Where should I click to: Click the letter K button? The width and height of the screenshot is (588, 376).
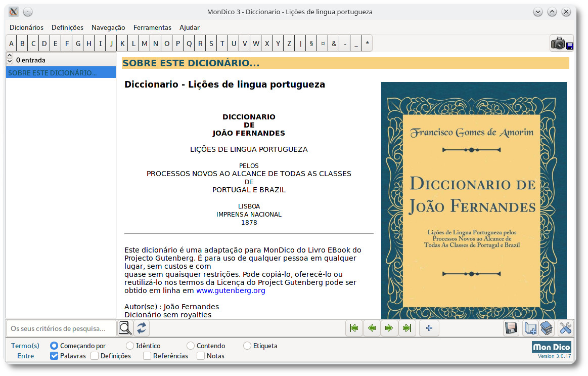click(122, 43)
